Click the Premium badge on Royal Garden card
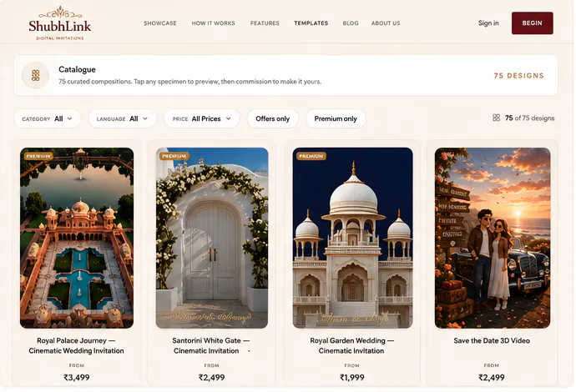576x392 pixels. click(311, 156)
